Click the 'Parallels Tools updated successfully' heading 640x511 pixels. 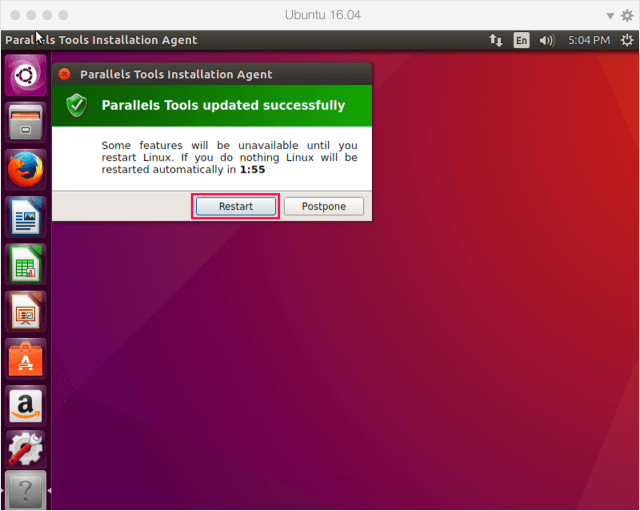[223, 105]
